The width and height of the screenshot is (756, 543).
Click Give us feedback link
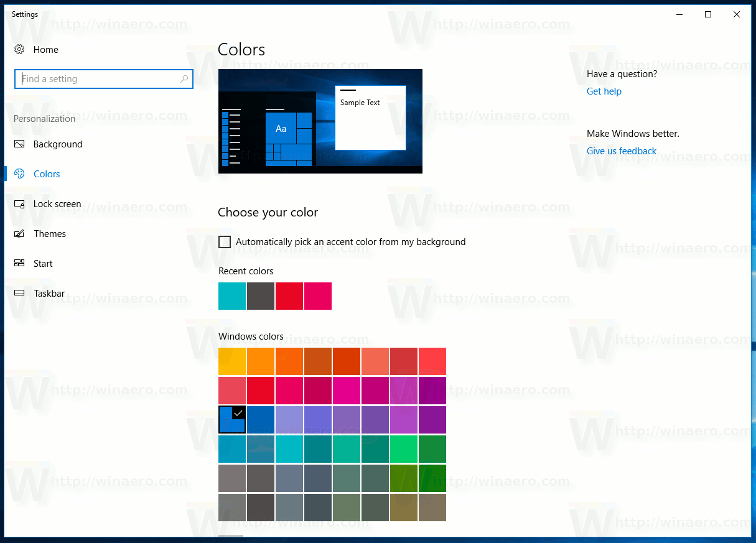click(621, 151)
